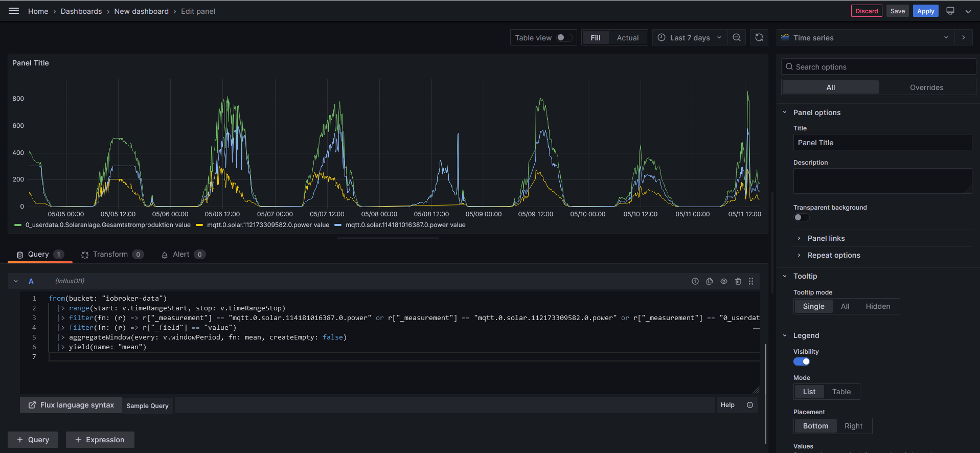Set the Tooltip mode to Single
Image resolution: width=980 pixels, height=453 pixels.
click(x=813, y=306)
